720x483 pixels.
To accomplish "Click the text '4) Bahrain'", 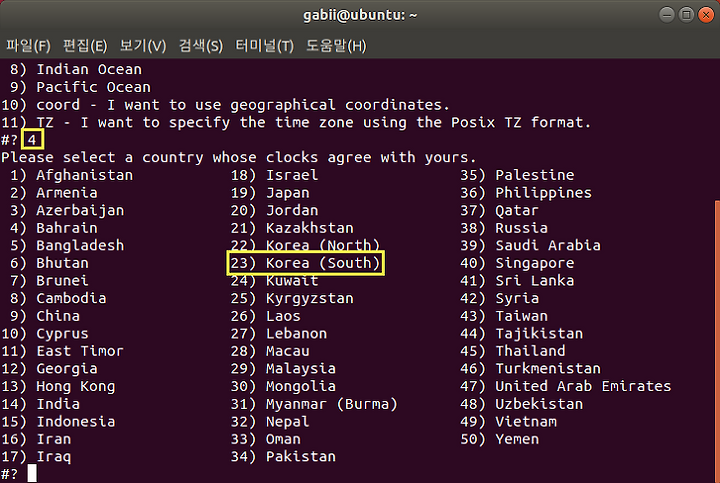I will pos(53,228).
